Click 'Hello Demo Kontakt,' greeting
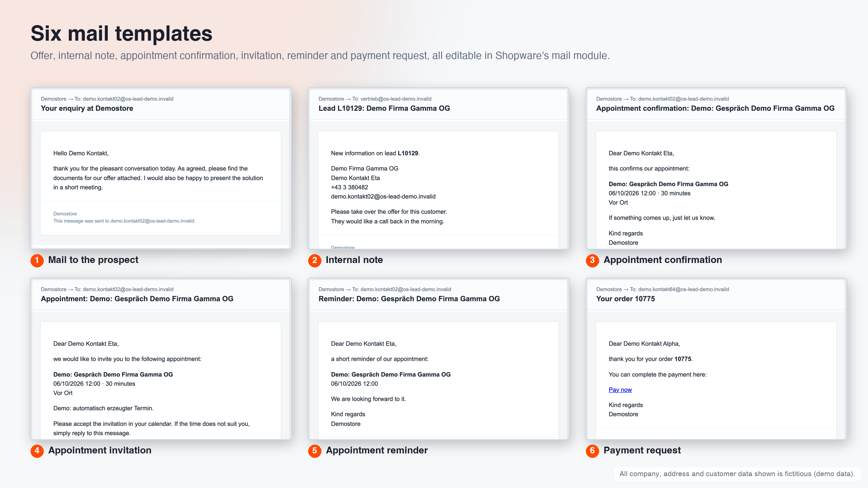This screenshot has width=868, height=488. (x=81, y=154)
